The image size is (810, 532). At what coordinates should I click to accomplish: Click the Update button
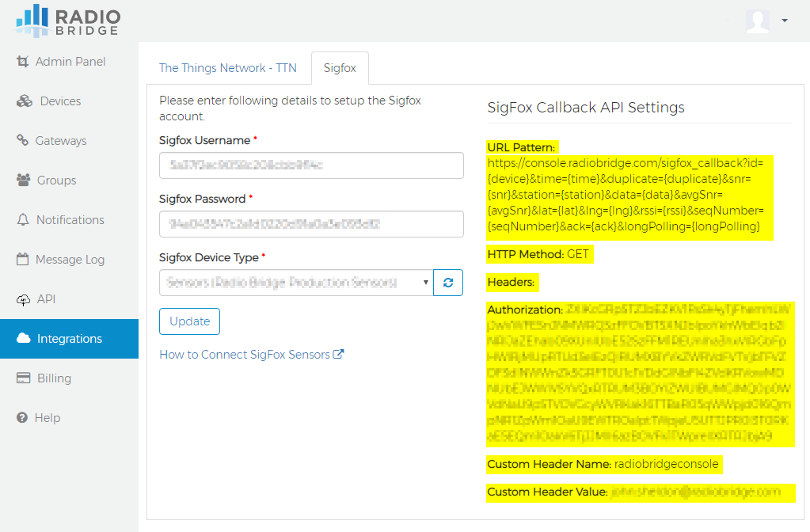click(189, 321)
